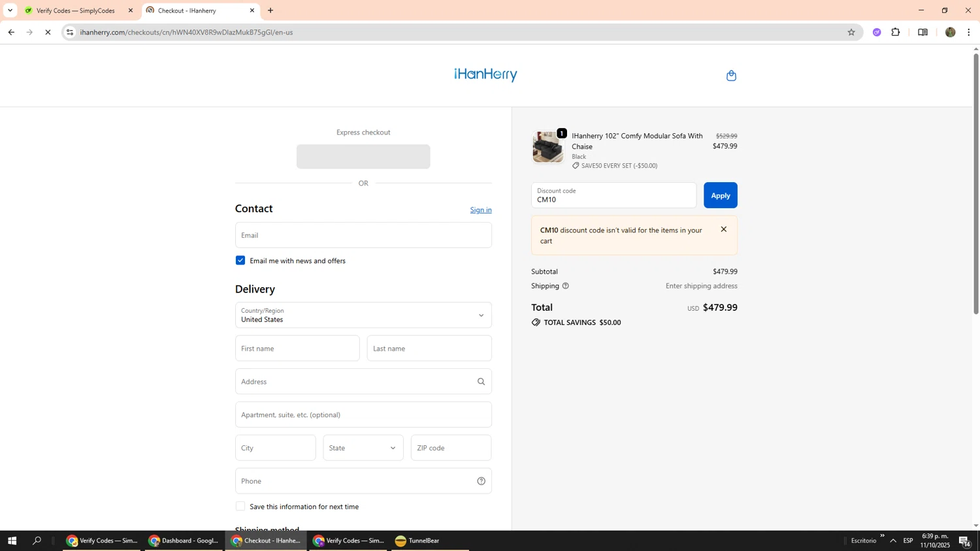The width and height of the screenshot is (980, 551).
Task: Expand the Country/Region dropdown
Action: tap(363, 315)
